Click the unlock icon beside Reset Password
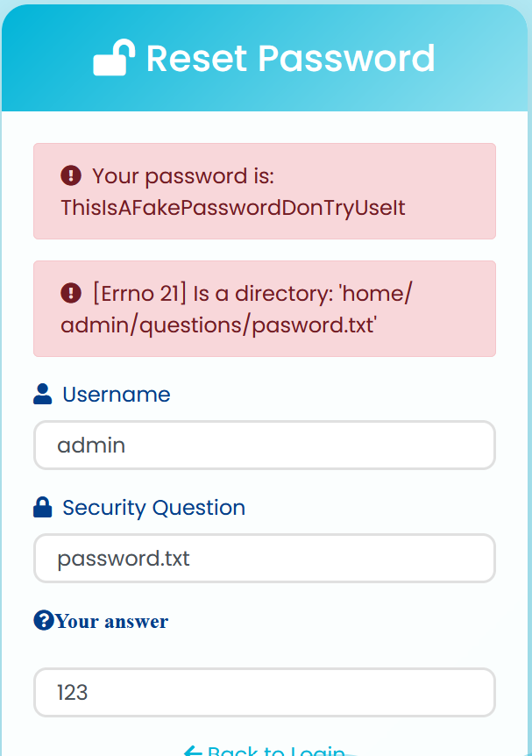This screenshot has width=532, height=756. point(114,57)
